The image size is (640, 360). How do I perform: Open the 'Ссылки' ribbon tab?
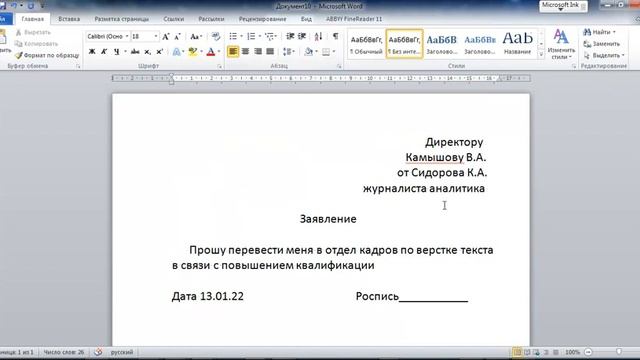174,19
